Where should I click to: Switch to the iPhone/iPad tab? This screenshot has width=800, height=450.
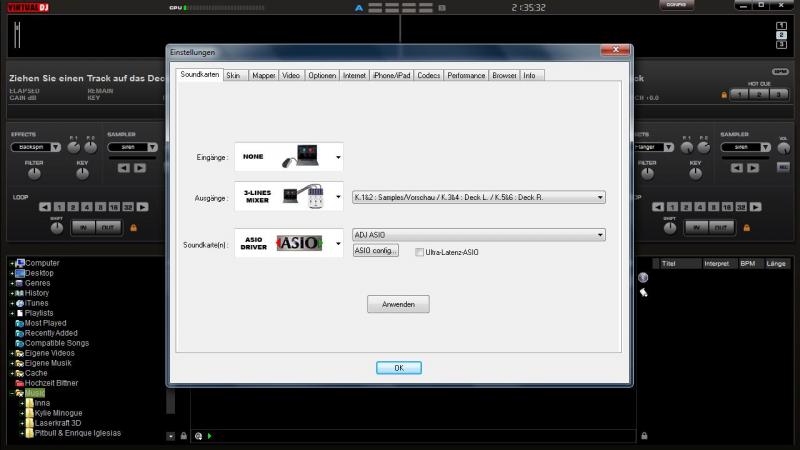[x=391, y=76]
